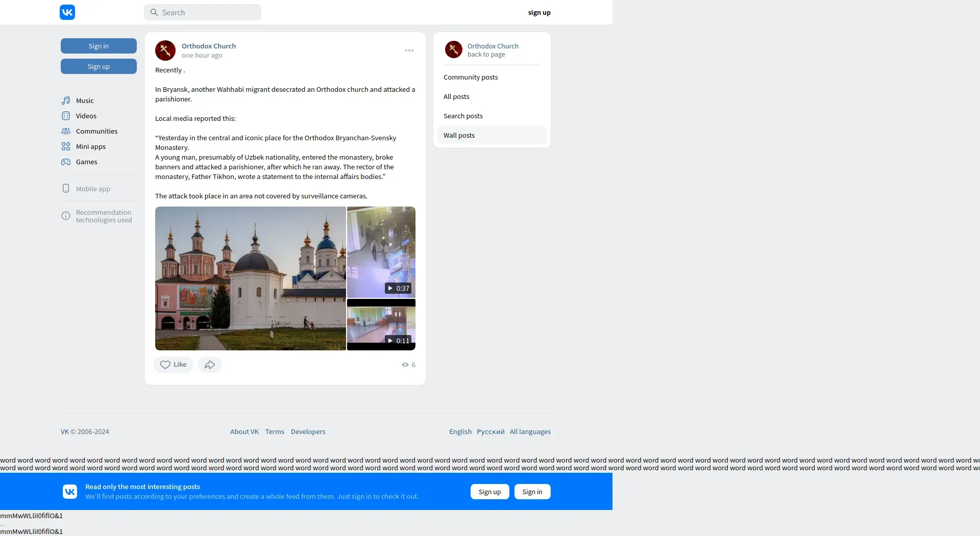The width and height of the screenshot is (980, 536).
Task: Open the All languages list
Action: tap(530, 431)
